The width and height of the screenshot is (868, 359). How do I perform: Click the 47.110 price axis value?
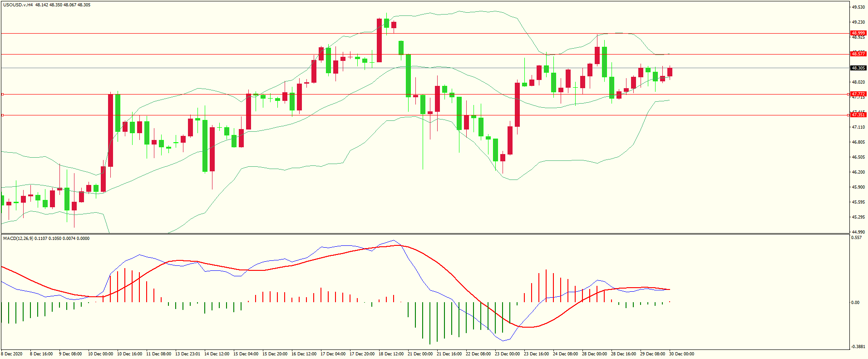[858, 127]
